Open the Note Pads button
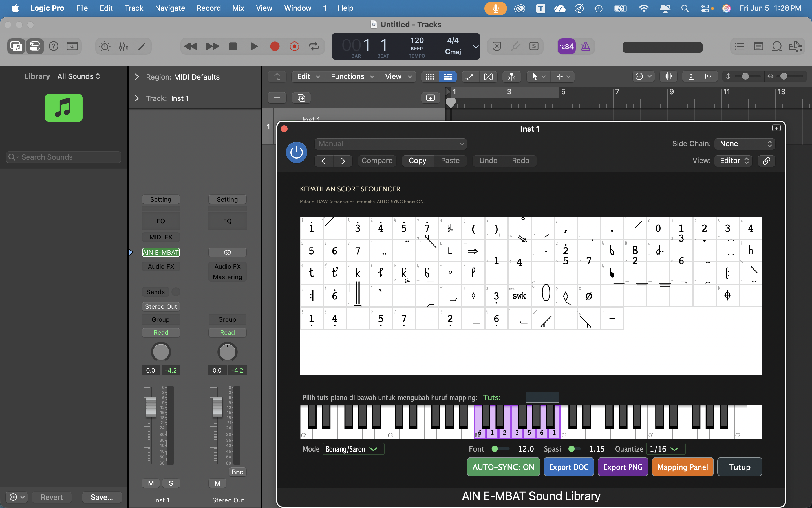The height and width of the screenshot is (508, 812). point(758,46)
